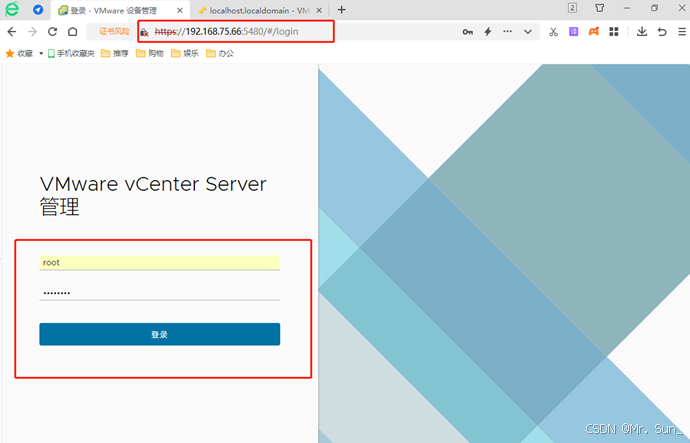Viewport: 690px width, 443px height.
Task: Expand the 收藏 dropdown arrow
Action: point(41,54)
